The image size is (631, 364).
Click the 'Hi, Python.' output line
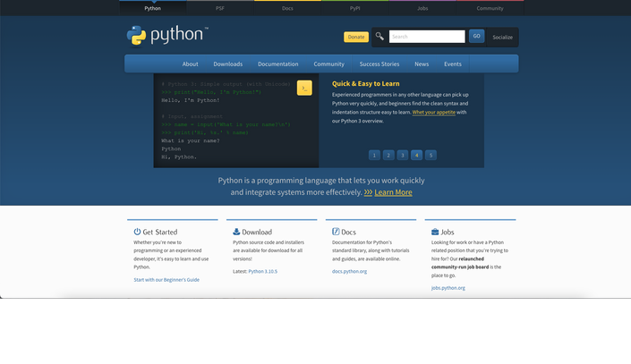(x=179, y=157)
